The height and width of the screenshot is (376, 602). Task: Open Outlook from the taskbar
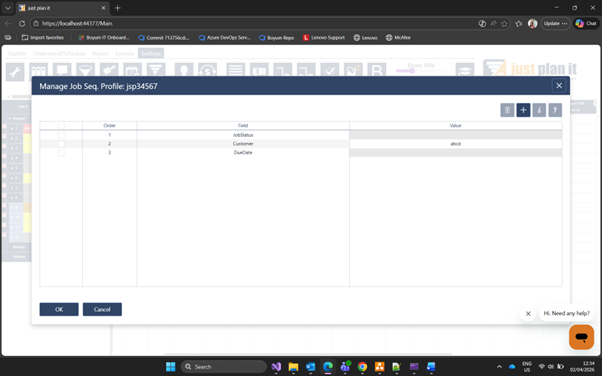311,367
